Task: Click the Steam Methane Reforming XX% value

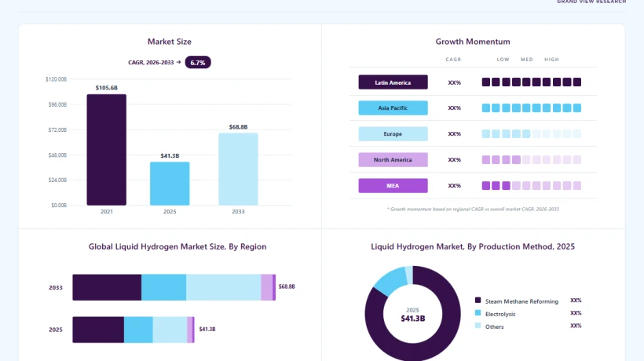Action: coord(576,301)
